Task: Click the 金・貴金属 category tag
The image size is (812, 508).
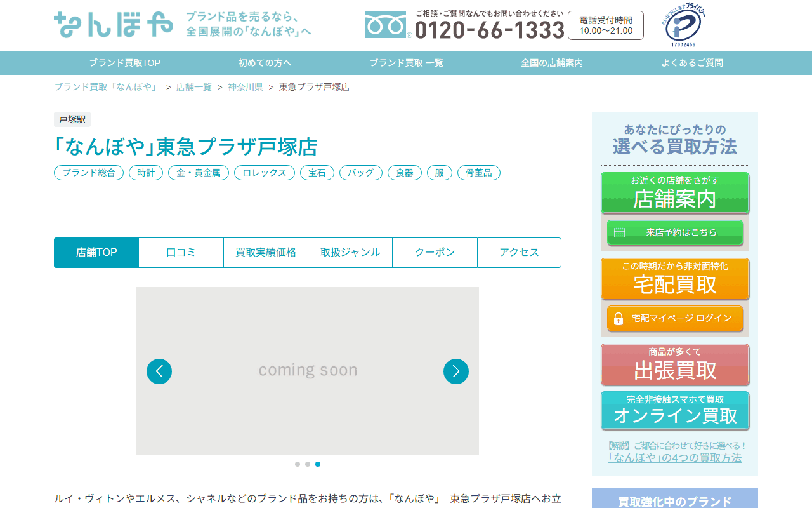Action: pos(199,173)
